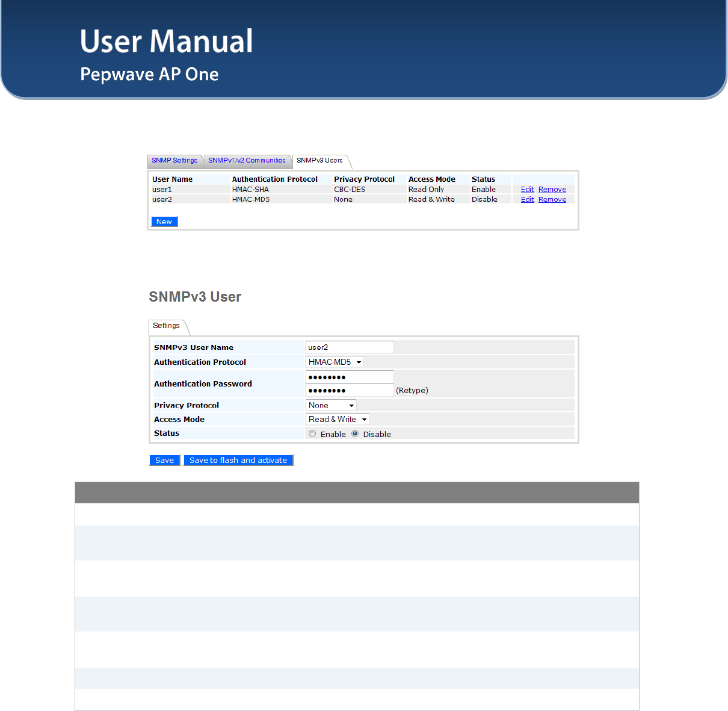
Task: Open the Authentication Protocol dropdown
Action: click(x=335, y=362)
